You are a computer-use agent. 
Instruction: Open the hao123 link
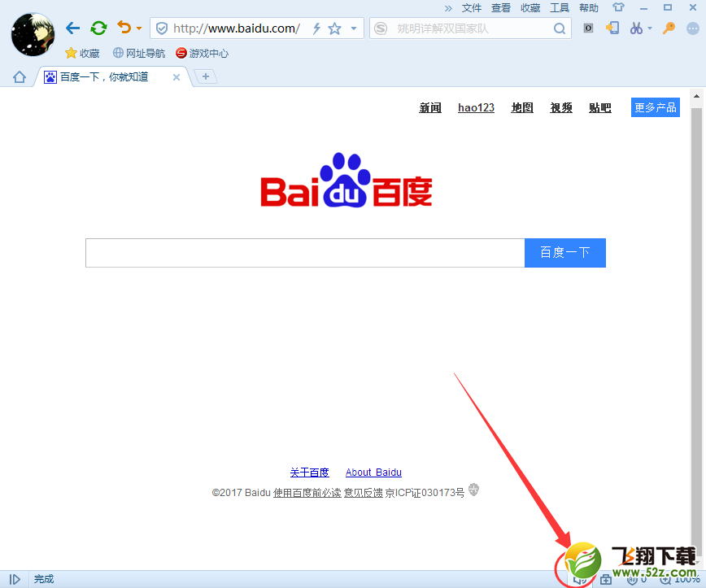[x=476, y=107]
